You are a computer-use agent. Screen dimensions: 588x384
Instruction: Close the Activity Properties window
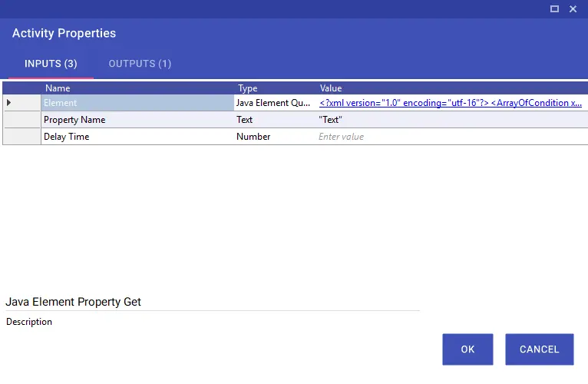coord(573,9)
